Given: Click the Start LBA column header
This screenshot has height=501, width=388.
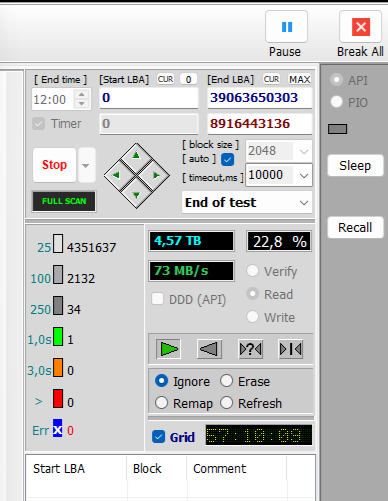Looking at the screenshot, I should (76, 468).
